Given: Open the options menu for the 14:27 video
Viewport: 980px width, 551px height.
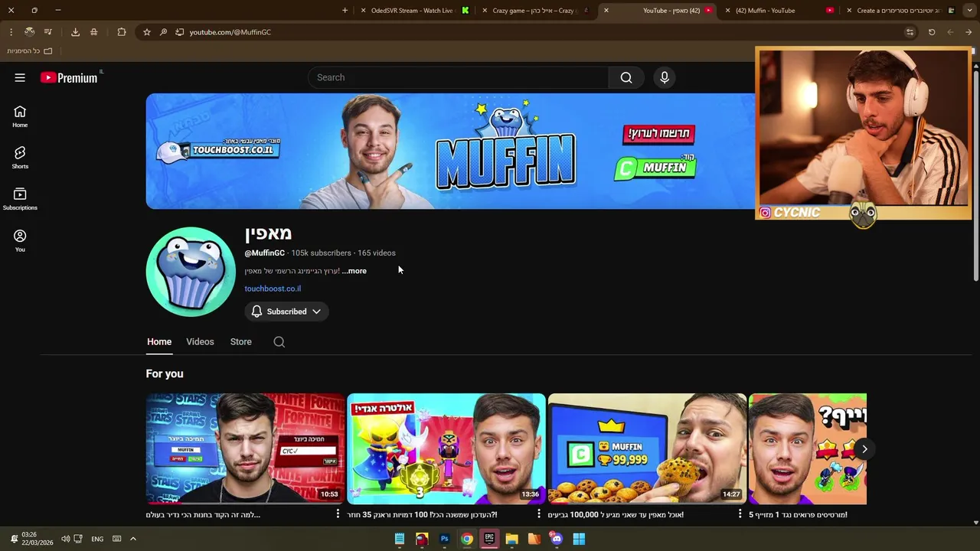Looking at the screenshot, I should (740, 514).
